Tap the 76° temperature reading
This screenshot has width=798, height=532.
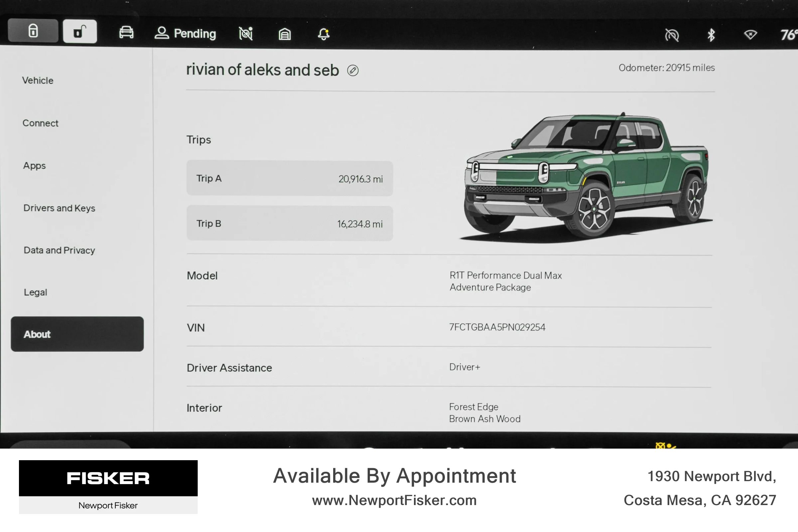coord(789,35)
